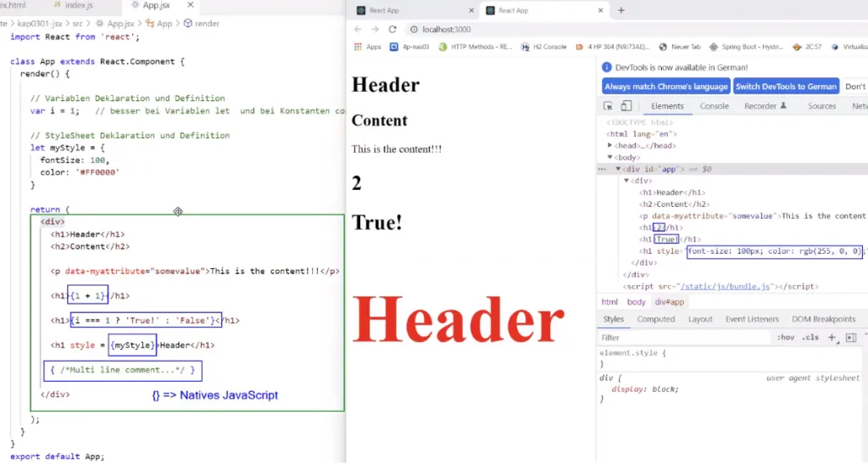This screenshot has width=868, height=465.
Task: Focus the Styles Filter input field
Action: 684,338
